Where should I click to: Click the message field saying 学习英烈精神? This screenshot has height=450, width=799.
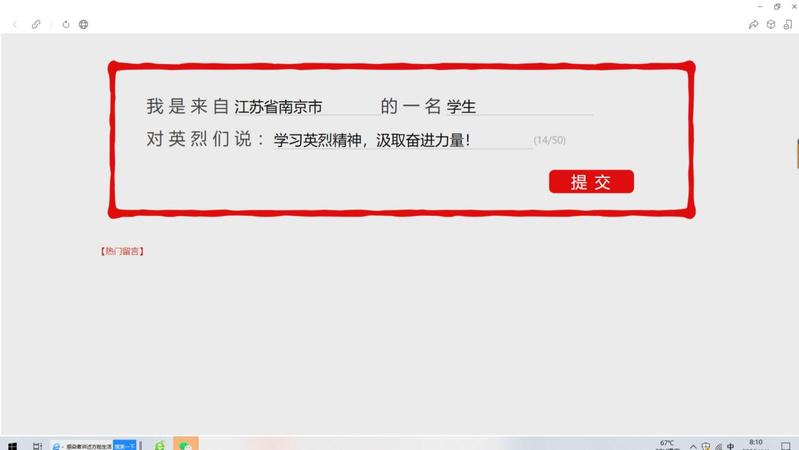click(403, 140)
